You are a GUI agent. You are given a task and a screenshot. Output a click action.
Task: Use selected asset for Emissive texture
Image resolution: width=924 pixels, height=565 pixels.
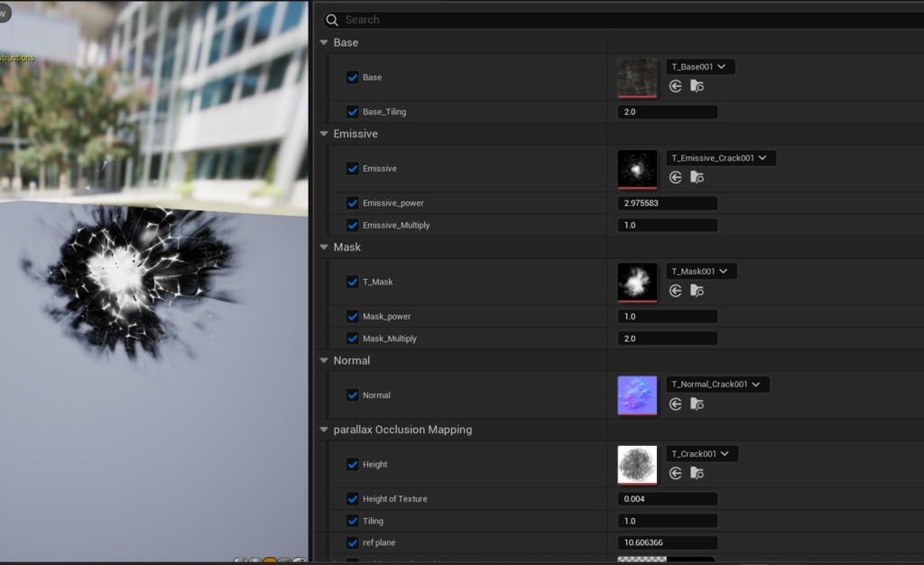point(676,177)
